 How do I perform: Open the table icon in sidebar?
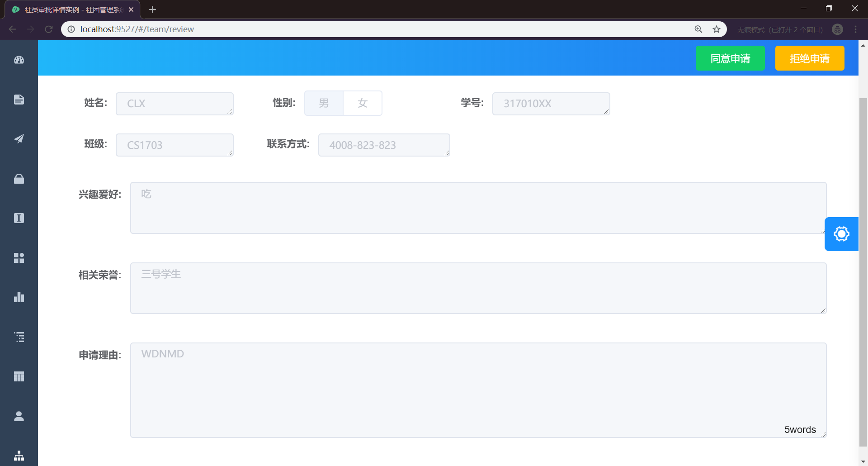[x=19, y=376]
